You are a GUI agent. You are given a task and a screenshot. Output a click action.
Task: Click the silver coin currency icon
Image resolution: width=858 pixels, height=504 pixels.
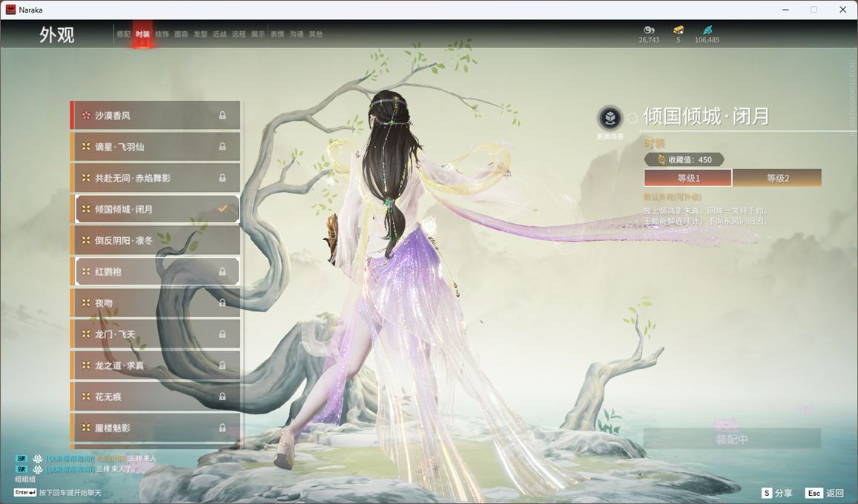pyautogui.click(x=648, y=30)
